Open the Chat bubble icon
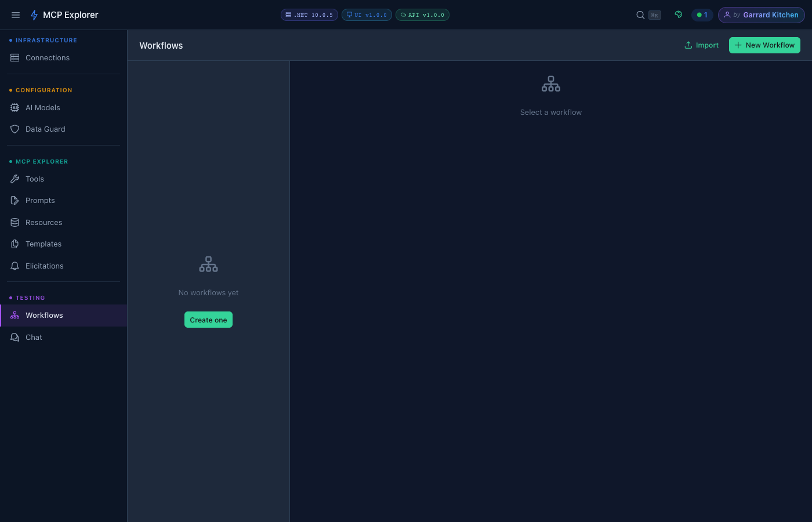812x522 pixels. pos(15,337)
